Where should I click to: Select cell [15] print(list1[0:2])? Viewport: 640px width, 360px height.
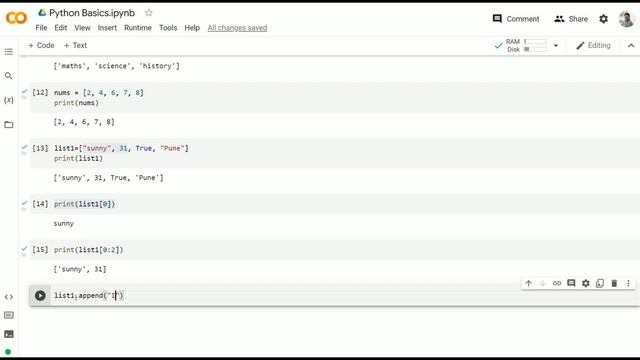pyautogui.click(x=335, y=249)
